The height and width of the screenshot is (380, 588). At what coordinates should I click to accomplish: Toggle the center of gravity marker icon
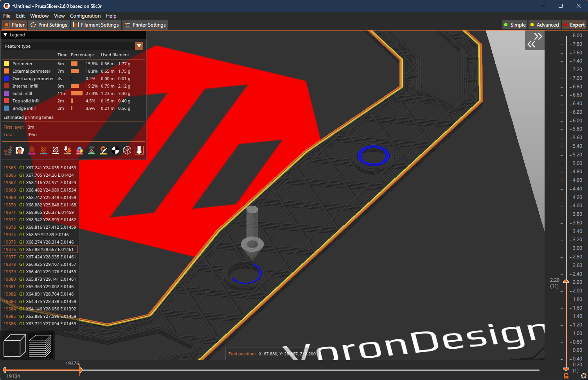pos(115,150)
